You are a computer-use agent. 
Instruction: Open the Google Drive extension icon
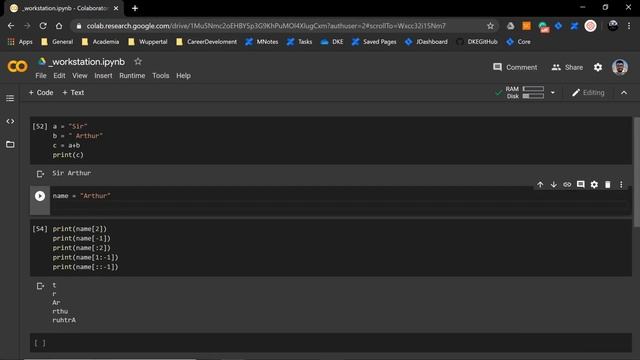511,26
